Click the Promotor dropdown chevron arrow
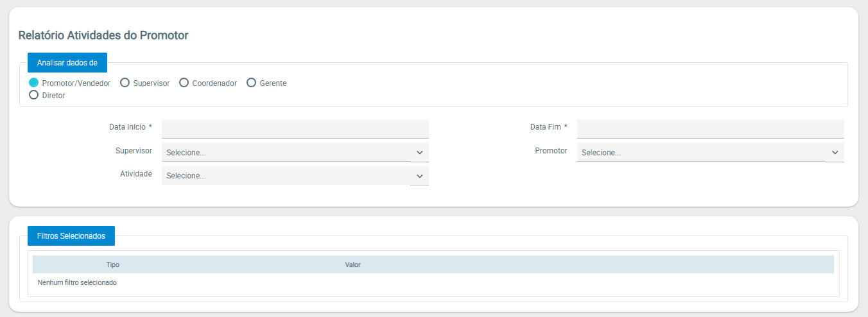This screenshot has width=868, height=317. tap(835, 153)
